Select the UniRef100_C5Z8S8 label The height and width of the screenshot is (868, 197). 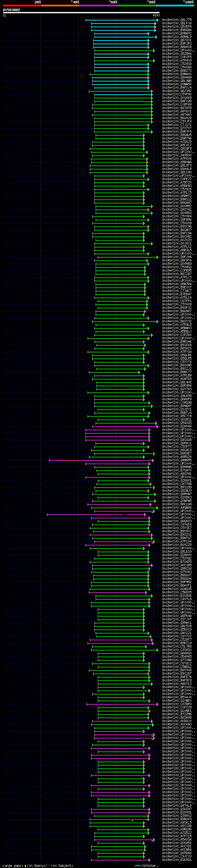(x=177, y=64)
